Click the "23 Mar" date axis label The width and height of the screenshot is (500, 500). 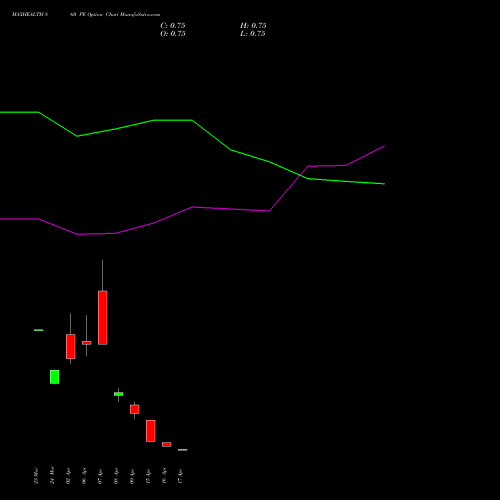click(36, 476)
